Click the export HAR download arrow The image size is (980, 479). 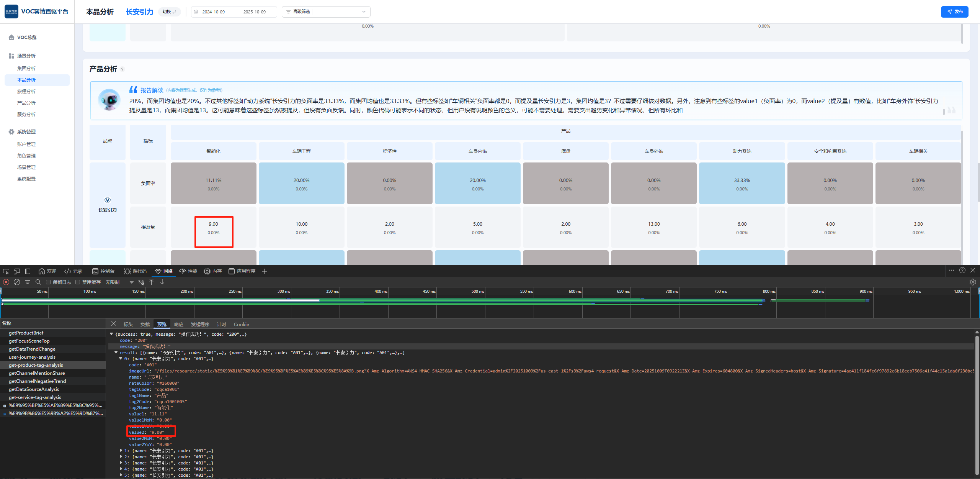click(x=162, y=282)
